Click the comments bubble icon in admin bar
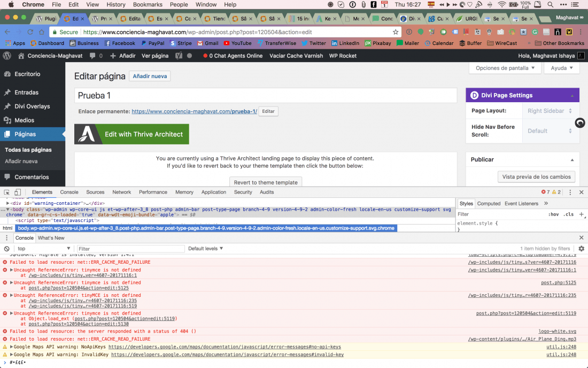This screenshot has width=588, height=368. (92, 56)
